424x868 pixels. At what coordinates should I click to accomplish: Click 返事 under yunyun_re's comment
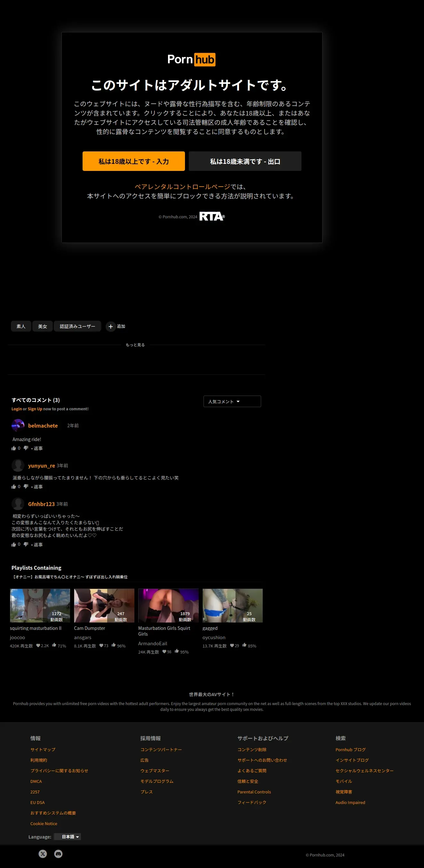click(38, 487)
